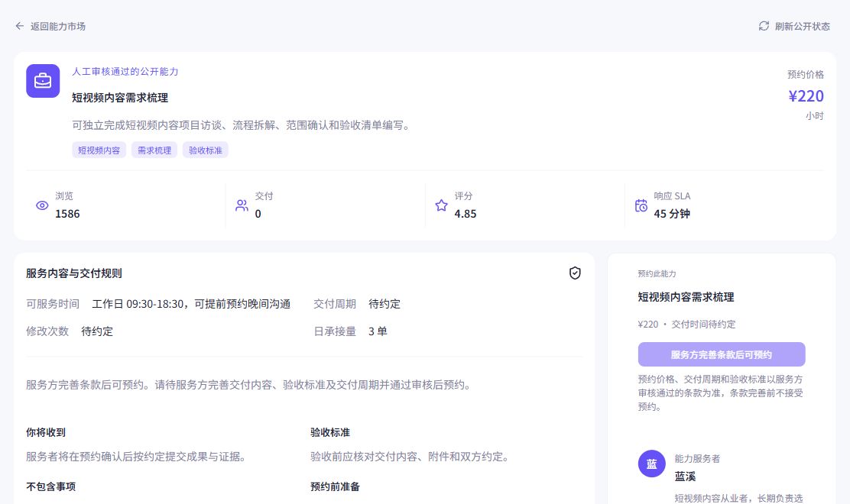The image size is (850, 504).
Task: Click the ¥220 booking price
Action: point(806,96)
